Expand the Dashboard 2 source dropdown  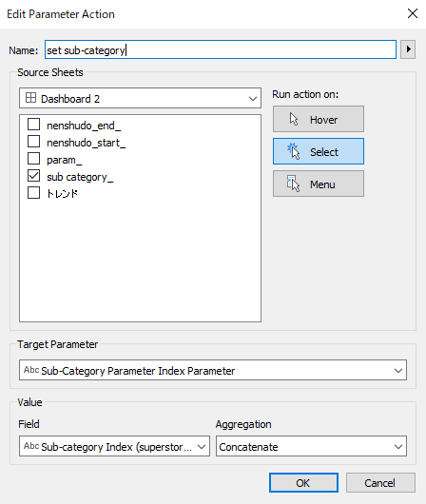[x=140, y=98]
